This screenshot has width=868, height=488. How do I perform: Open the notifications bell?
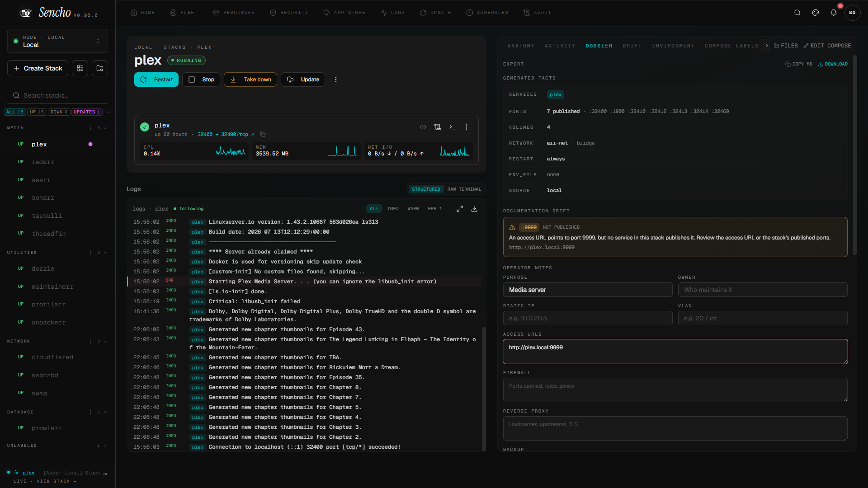click(x=834, y=13)
